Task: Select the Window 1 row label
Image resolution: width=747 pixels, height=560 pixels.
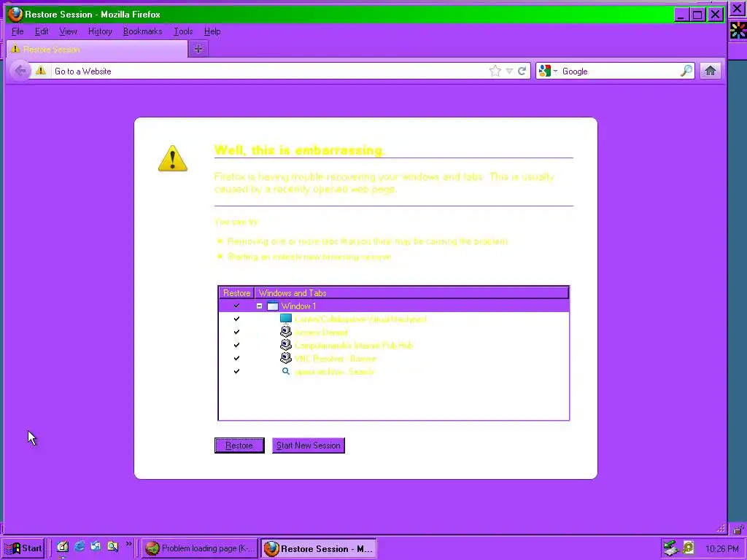Action: click(x=298, y=306)
